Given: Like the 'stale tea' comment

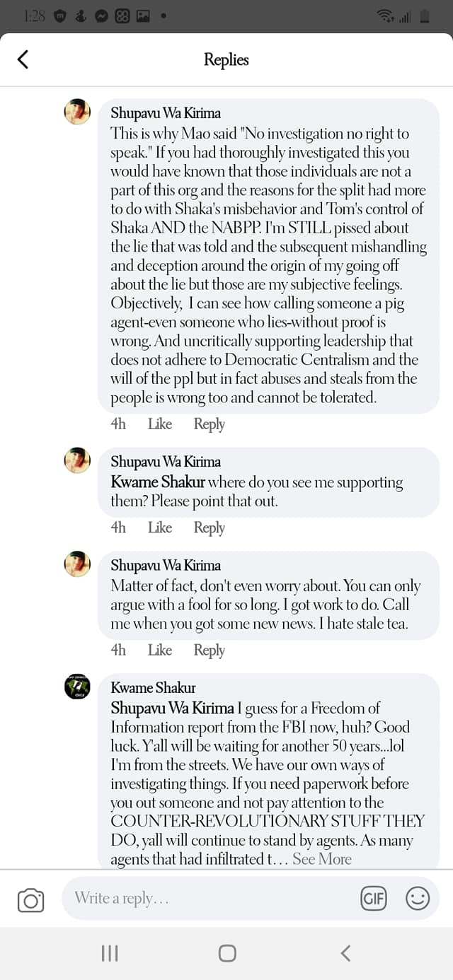Looking at the screenshot, I should tap(159, 650).
